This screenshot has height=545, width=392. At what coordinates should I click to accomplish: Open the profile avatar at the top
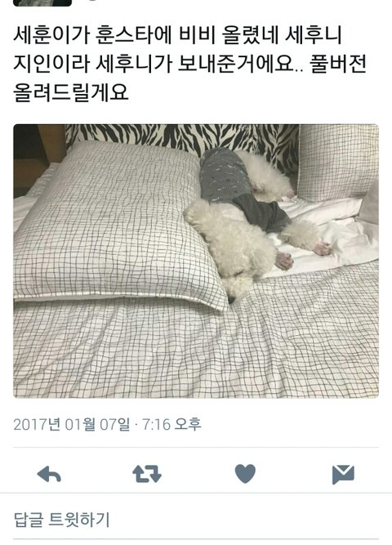click(x=42, y=2)
